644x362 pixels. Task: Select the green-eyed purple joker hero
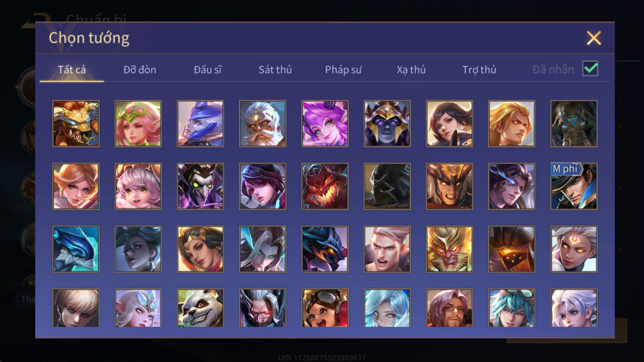(x=200, y=186)
